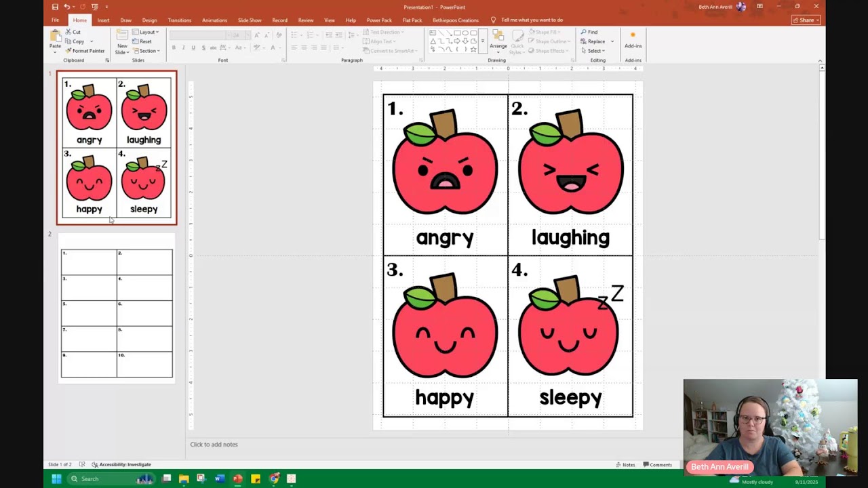Select the rectangle shape in gallery
The height and width of the screenshot is (488, 868).
click(457, 33)
